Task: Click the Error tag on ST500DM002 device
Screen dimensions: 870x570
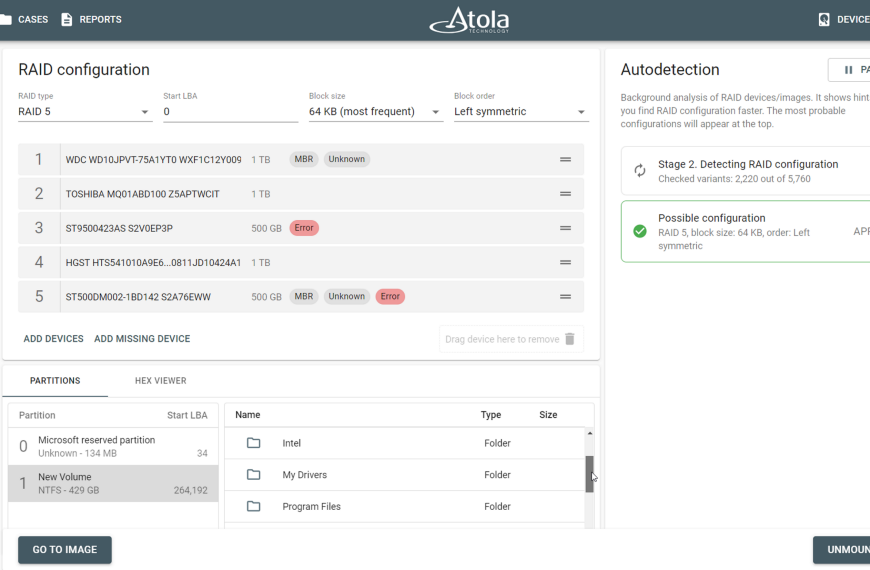Action: click(x=390, y=296)
